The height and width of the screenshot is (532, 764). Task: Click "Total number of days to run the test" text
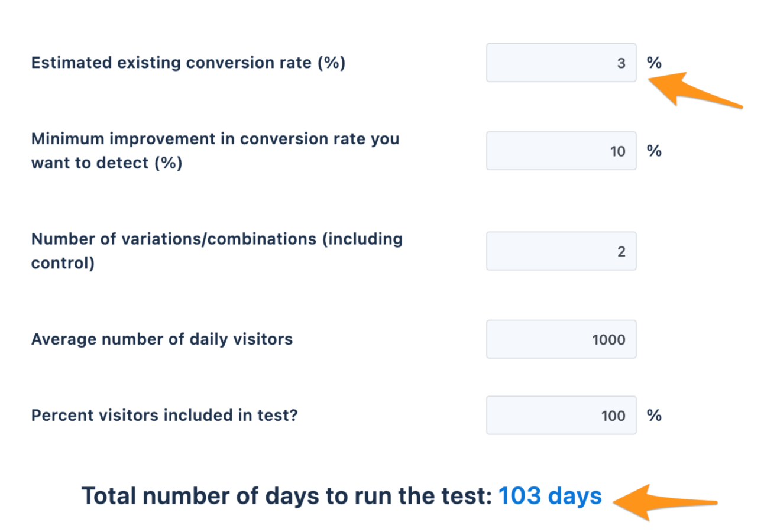(x=287, y=497)
